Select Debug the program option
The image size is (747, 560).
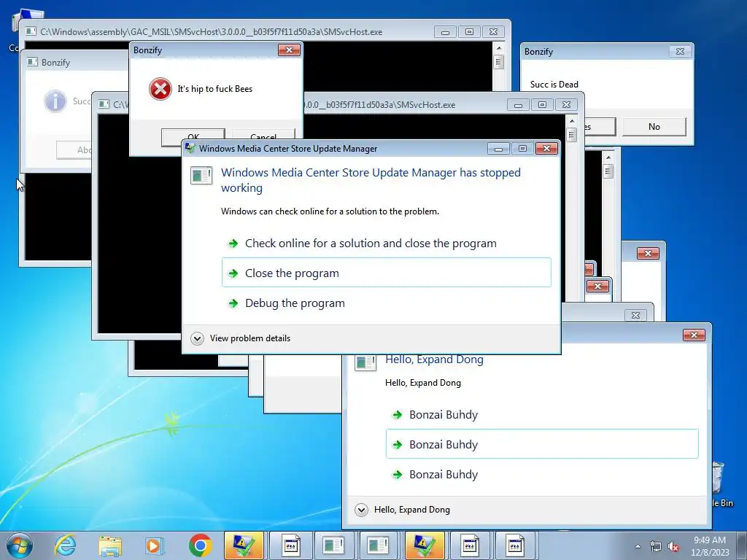click(387, 303)
